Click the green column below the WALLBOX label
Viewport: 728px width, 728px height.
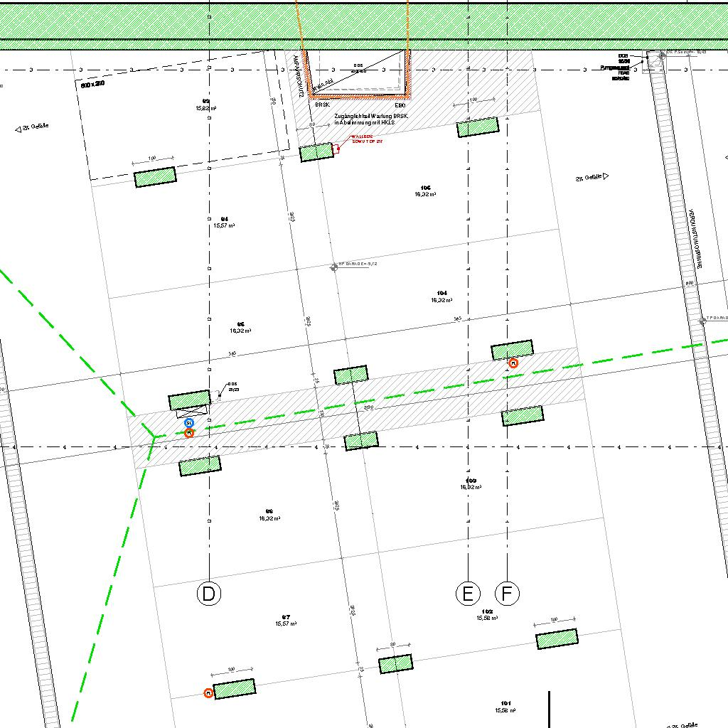(316, 152)
